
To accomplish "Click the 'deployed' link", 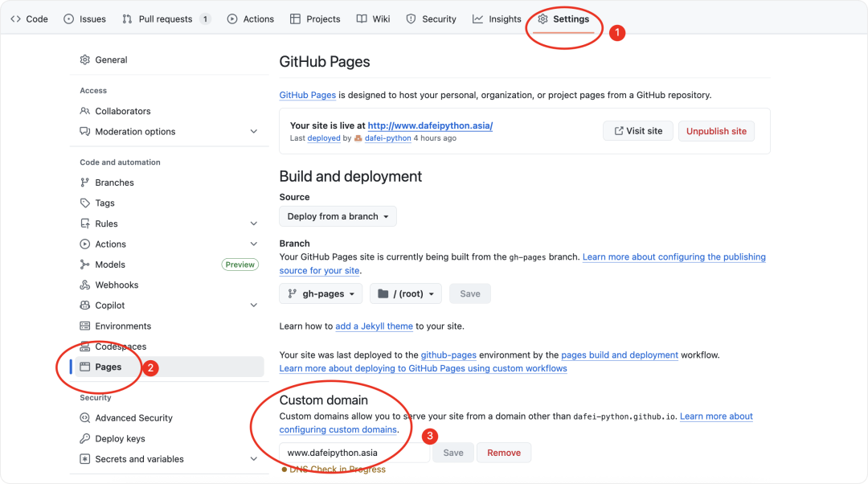I will [324, 138].
